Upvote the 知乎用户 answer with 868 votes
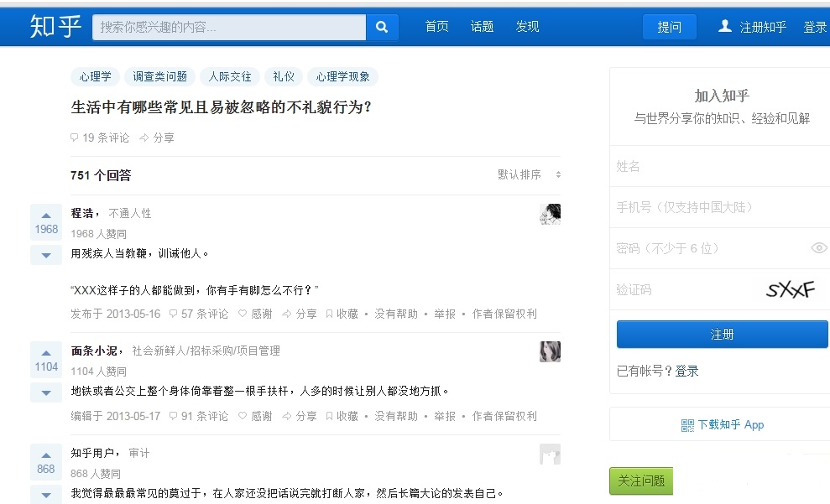 [46, 460]
